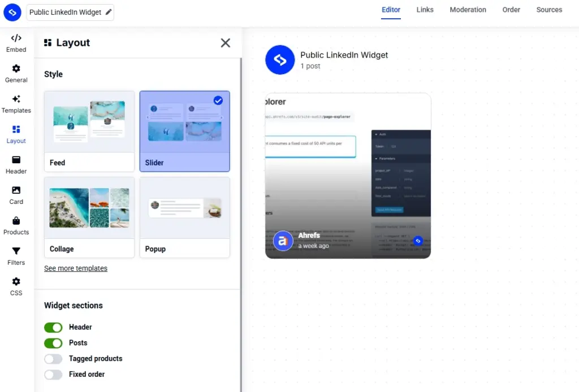Close the Layout panel

coord(225,43)
